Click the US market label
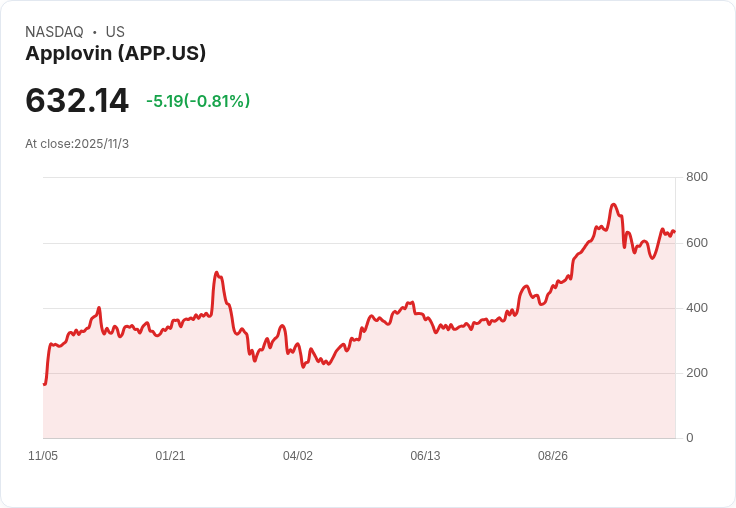The image size is (736, 508). 115,32
